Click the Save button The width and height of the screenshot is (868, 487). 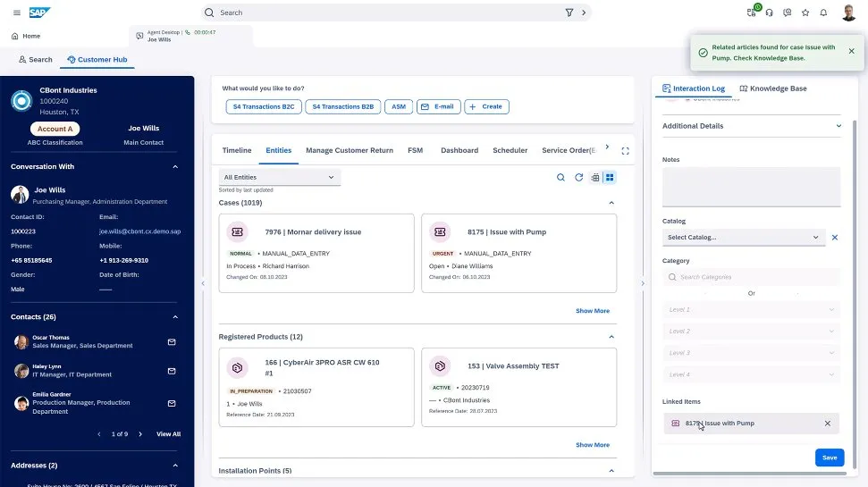[x=829, y=458]
